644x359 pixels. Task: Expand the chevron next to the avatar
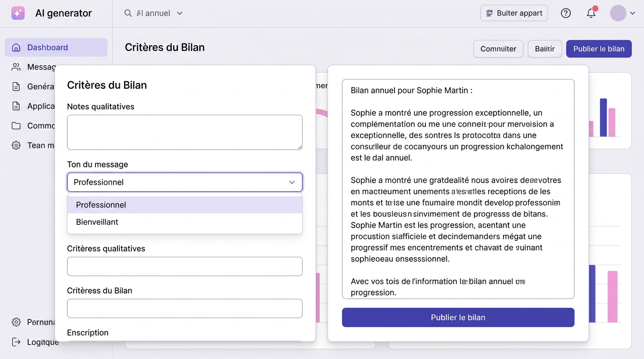click(632, 13)
